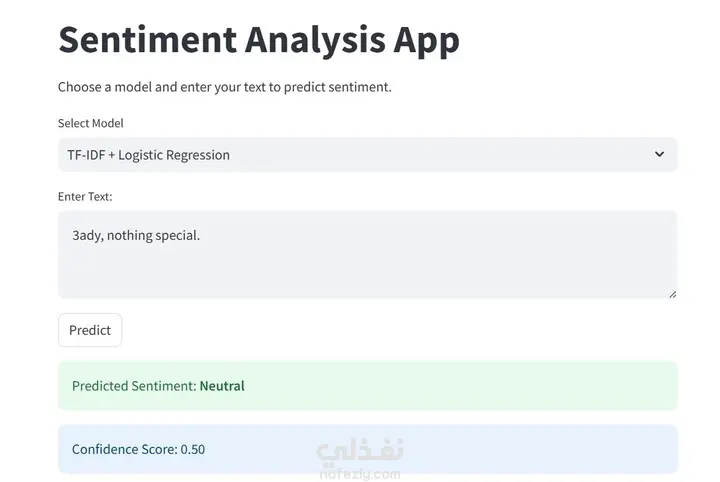Click the Enter Text label

point(85,196)
